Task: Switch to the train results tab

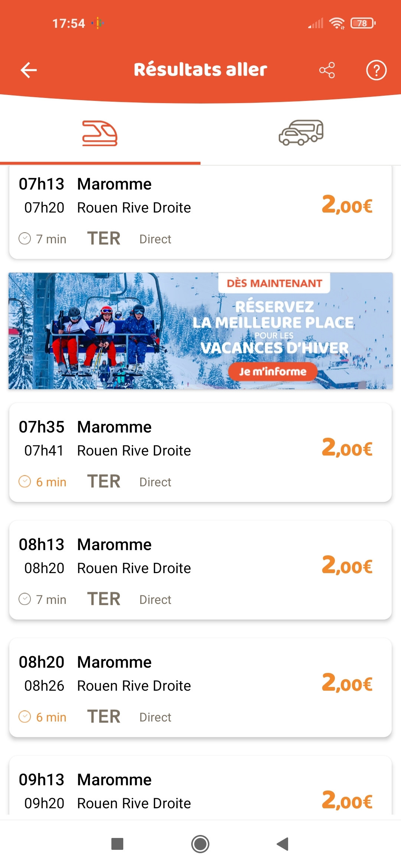Action: [x=100, y=133]
